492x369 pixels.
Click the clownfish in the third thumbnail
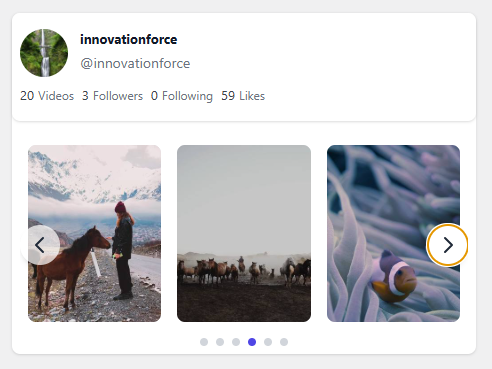point(394,277)
